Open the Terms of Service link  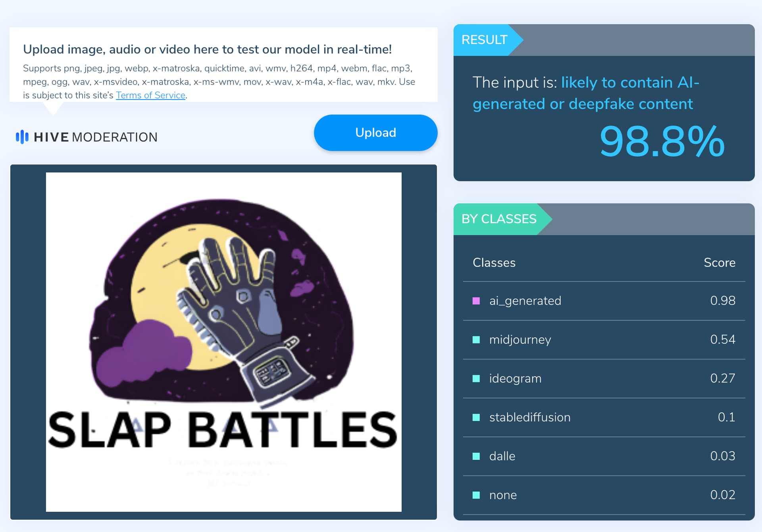(x=150, y=95)
